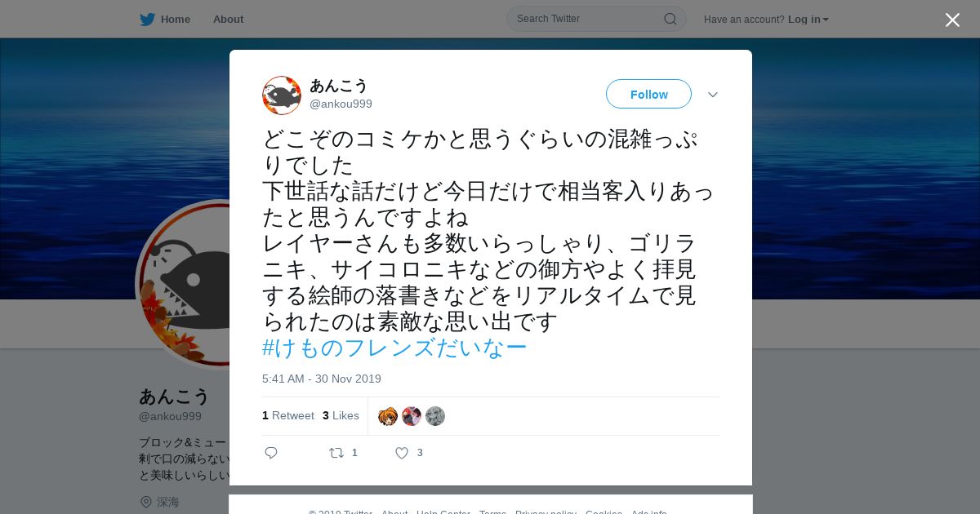
Task: Click first liker's orange avatar
Action: click(388, 416)
